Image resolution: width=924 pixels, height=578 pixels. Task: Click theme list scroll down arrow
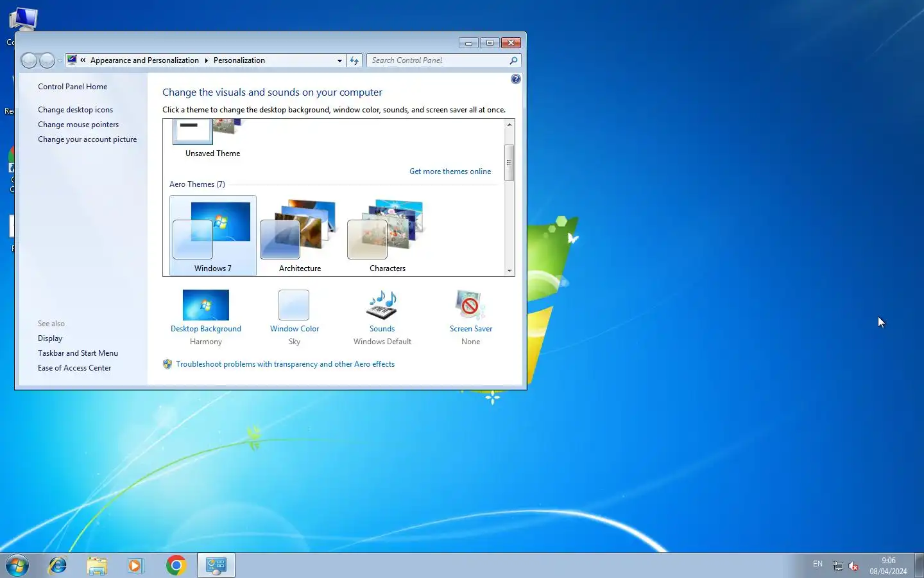tap(509, 270)
